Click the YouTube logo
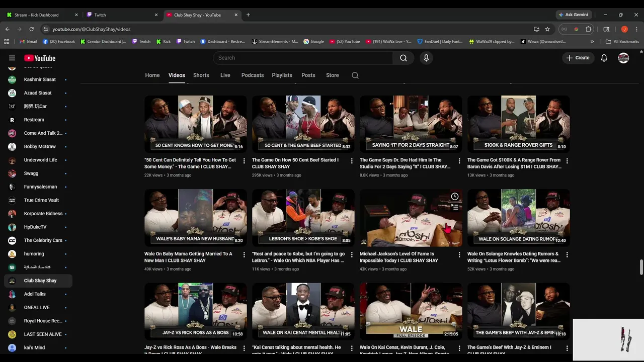Image resolution: width=644 pixels, height=362 pixels. 40,58
